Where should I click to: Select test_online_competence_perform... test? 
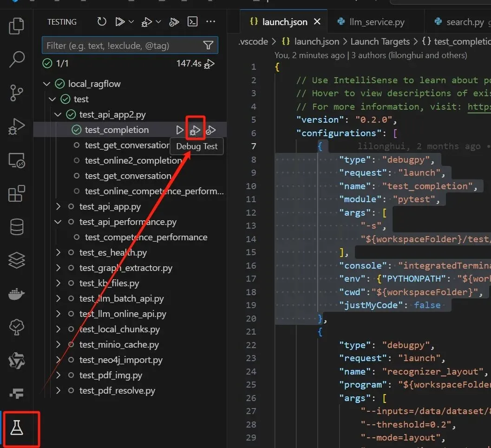click(154, 191)
